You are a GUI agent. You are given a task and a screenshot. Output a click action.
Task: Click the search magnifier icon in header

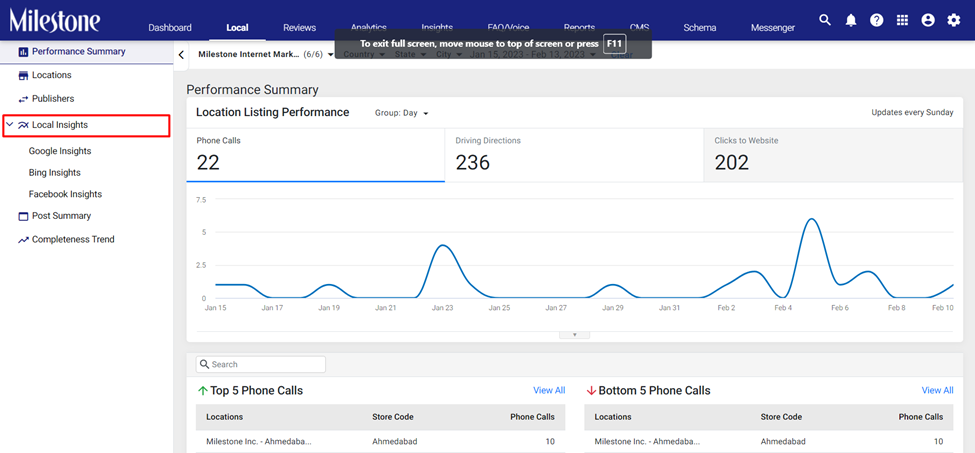click(825, 20)
